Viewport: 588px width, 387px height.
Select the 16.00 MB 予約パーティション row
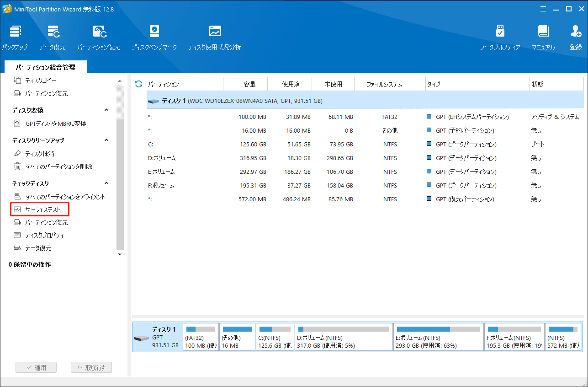pyautogui.click(x=365, y=131)
